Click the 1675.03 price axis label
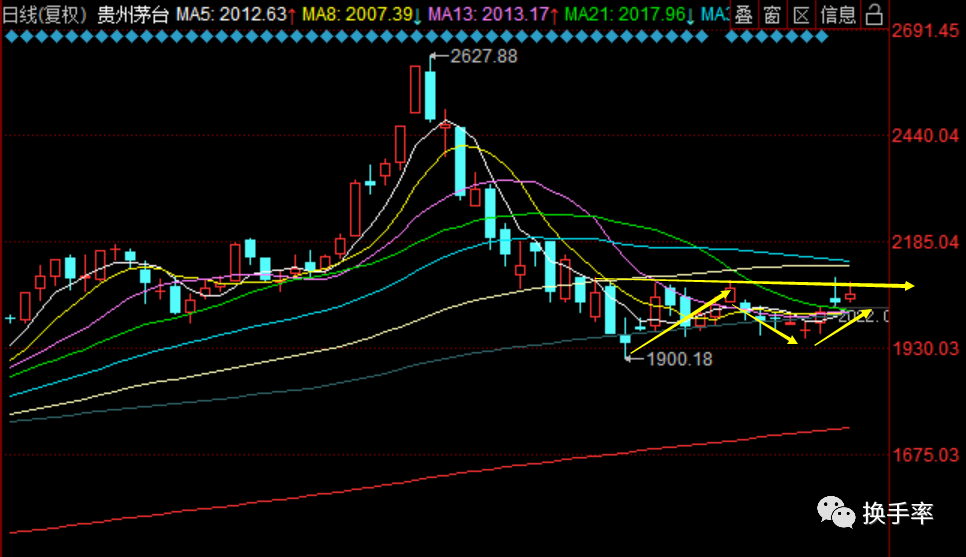 point(925,455)
